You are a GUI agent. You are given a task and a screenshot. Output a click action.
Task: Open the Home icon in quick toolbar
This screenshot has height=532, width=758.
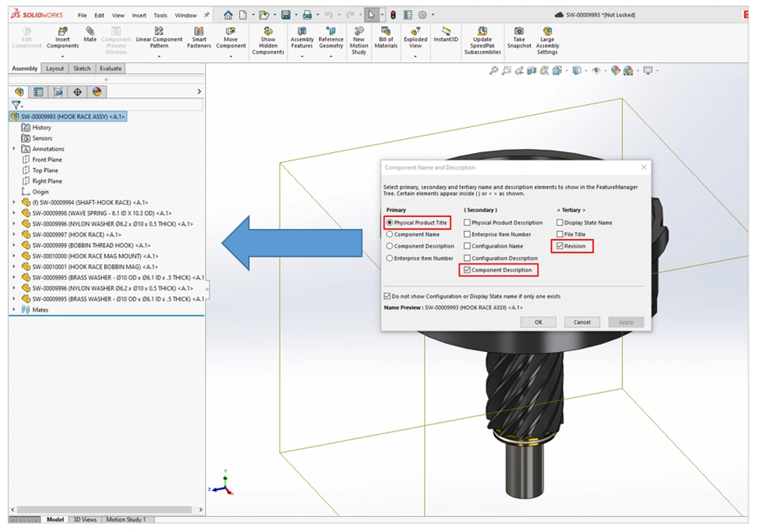pos(227,15)
